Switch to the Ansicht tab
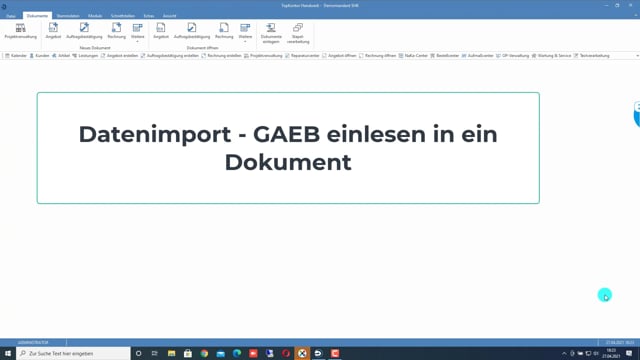The width and height of the screenshot is (640, 360). [169, 16]
